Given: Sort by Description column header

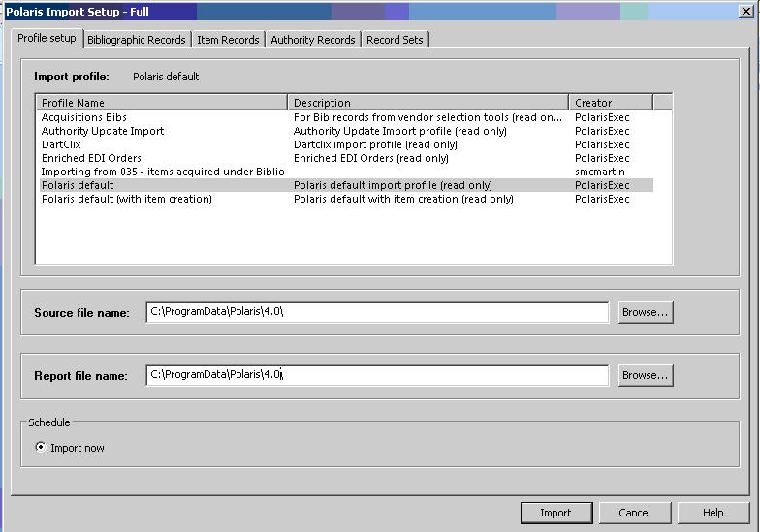Looking at the screenshot, I should tap(428, 103).
